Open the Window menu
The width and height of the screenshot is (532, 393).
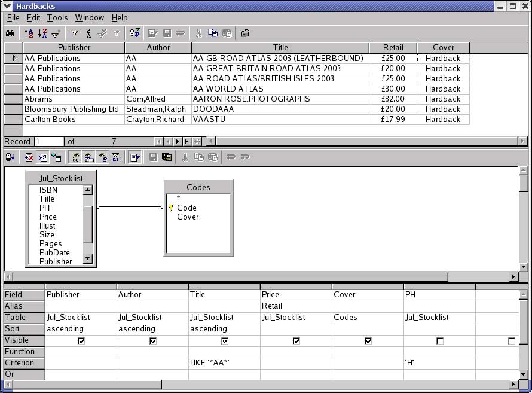(x=90, y=18)
